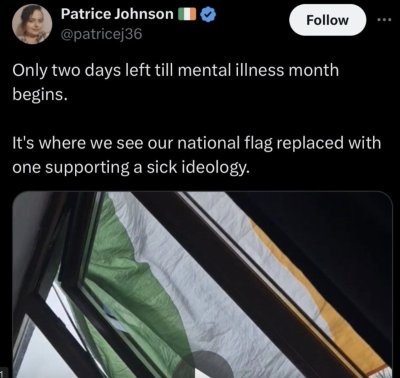Click the blue verified checkmark badge
Screen dimensions: 400x378
[x=210, y=14]
